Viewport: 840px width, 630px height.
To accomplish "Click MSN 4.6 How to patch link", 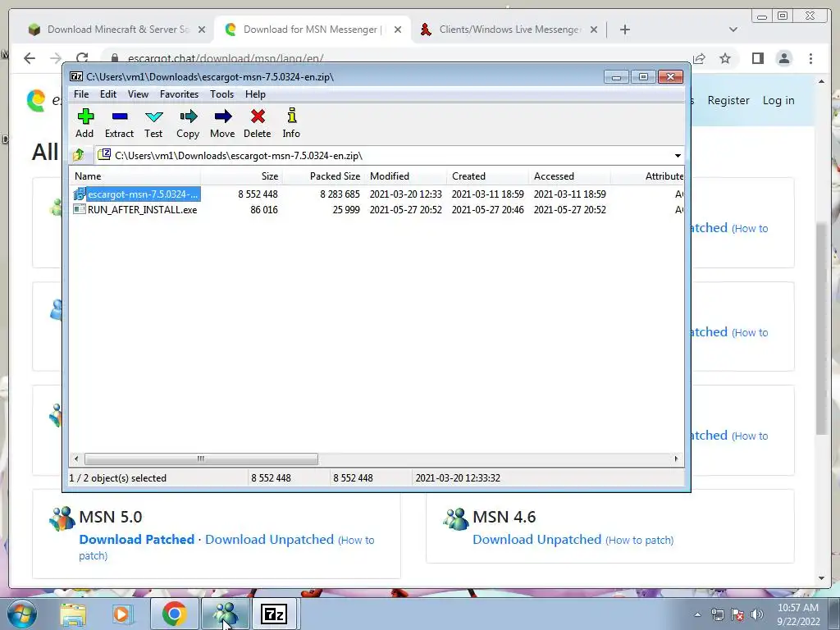I will pos(639,540).
